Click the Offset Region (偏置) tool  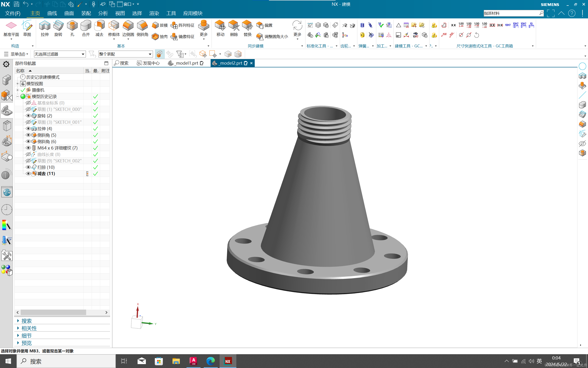[264, 25]
